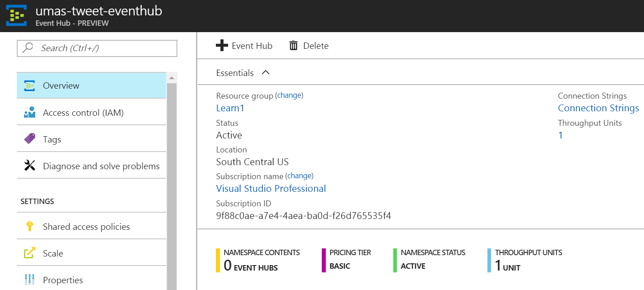Click the Active status value
Image resolution: width=644 pixels, height=290 pixels.
click(229, 135)
